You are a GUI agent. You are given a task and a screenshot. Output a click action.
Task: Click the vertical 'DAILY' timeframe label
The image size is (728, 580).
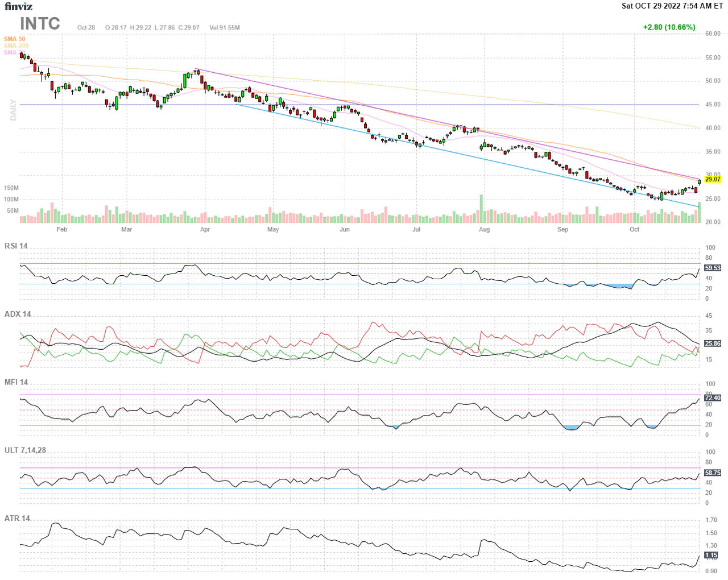(x=13, y=110)
